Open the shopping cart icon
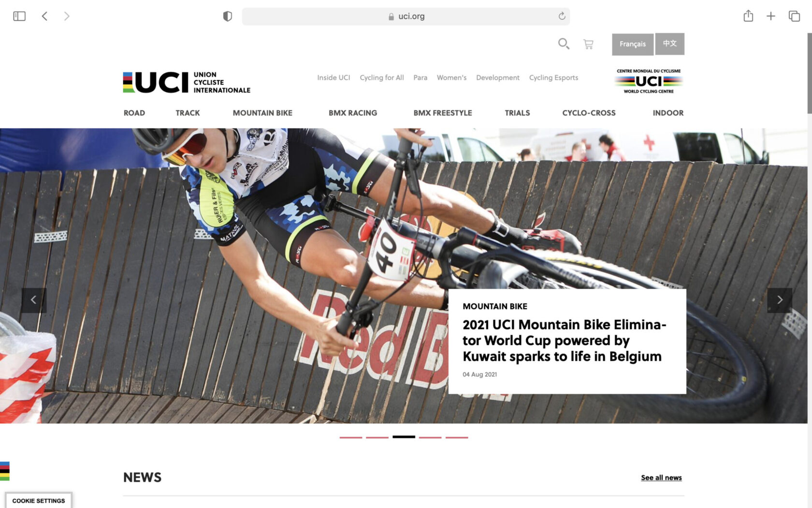The image size is (812, 508). [x=588, y=44]
